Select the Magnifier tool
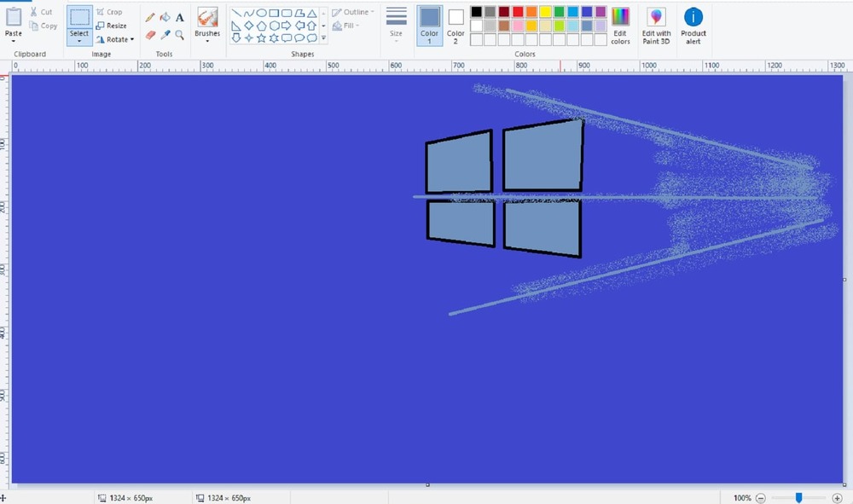 click(x=180, y=35)
